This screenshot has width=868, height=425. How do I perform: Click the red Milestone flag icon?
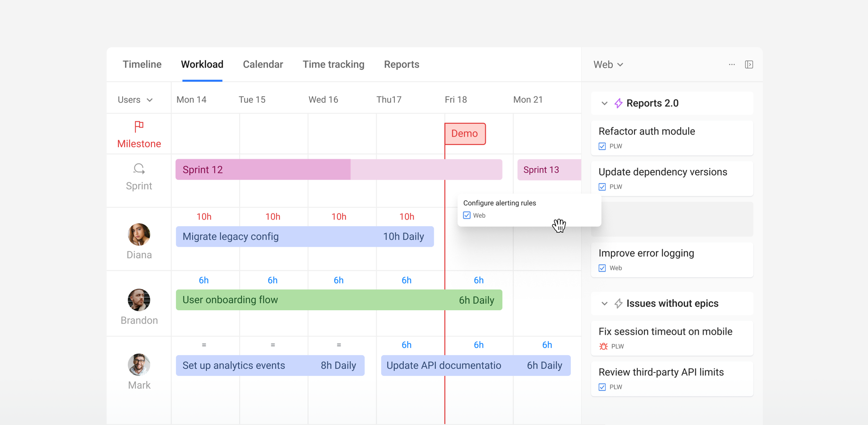pos(138,126)
